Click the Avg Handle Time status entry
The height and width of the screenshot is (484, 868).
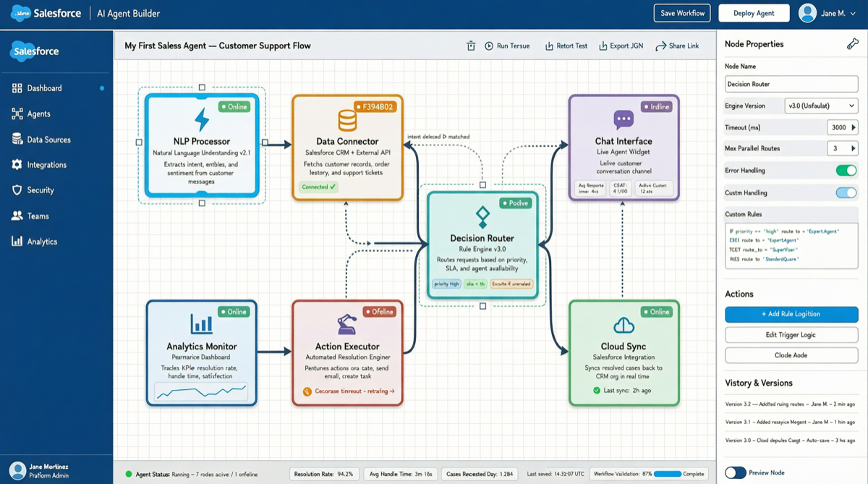(401, 474)
